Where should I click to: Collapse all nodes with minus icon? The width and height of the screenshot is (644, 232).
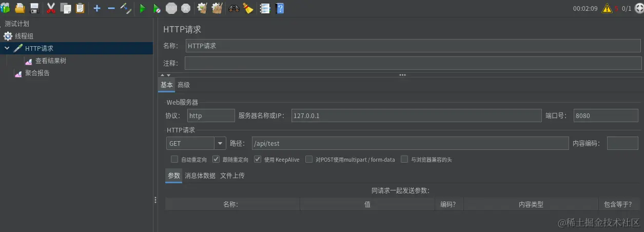[111, 8]
